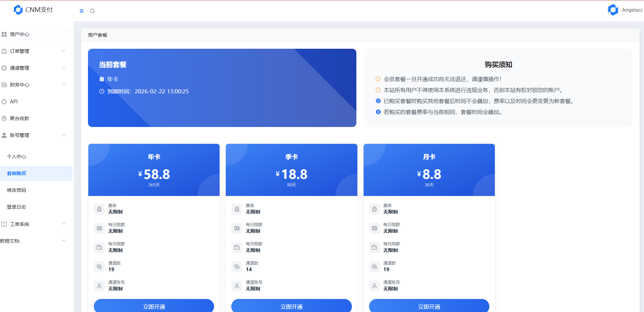Click the CNM支付 brand title
Screen dimensions: 644x312
click(39, 10)
